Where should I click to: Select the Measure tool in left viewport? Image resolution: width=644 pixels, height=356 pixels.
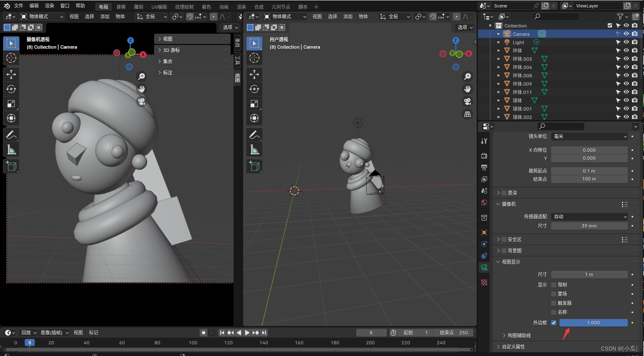click(x=11, y=149)
